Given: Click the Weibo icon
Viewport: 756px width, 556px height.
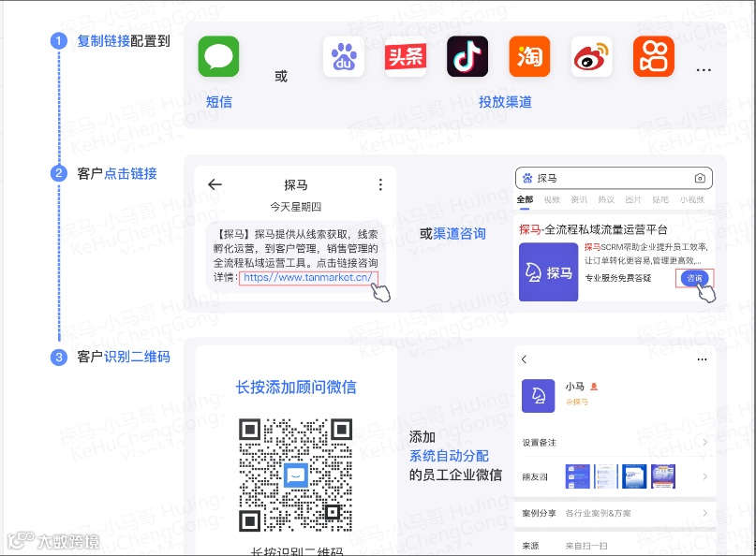Looking at the screenshot, I should (591, 56).
